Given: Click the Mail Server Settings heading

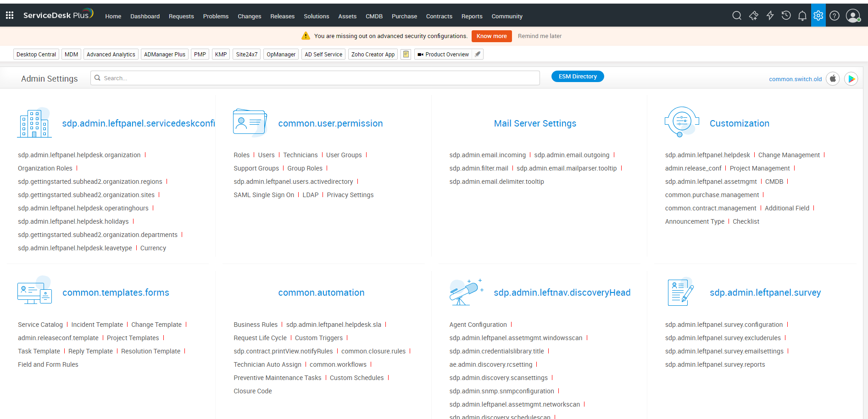Looking at the screenshot, I should (x=535, y=123).
